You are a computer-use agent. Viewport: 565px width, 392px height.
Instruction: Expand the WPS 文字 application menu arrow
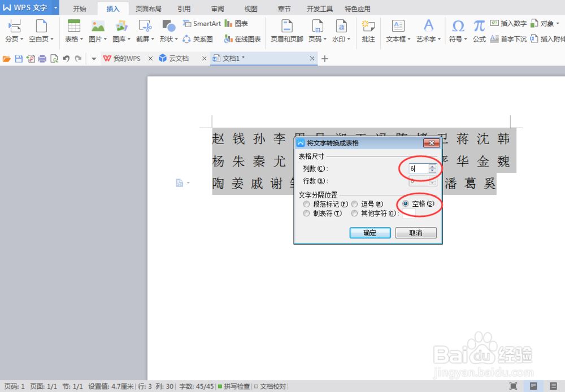55,7
